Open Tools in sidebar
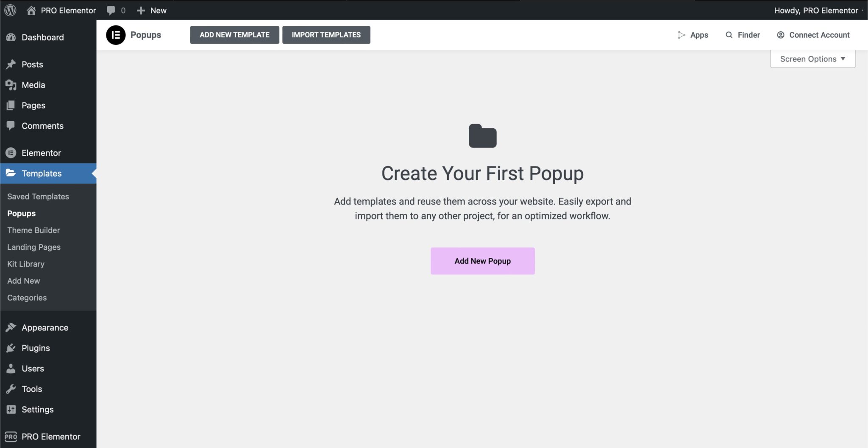Image resolution: width=868 pixels, height=448 pixels. click(48, 389)
